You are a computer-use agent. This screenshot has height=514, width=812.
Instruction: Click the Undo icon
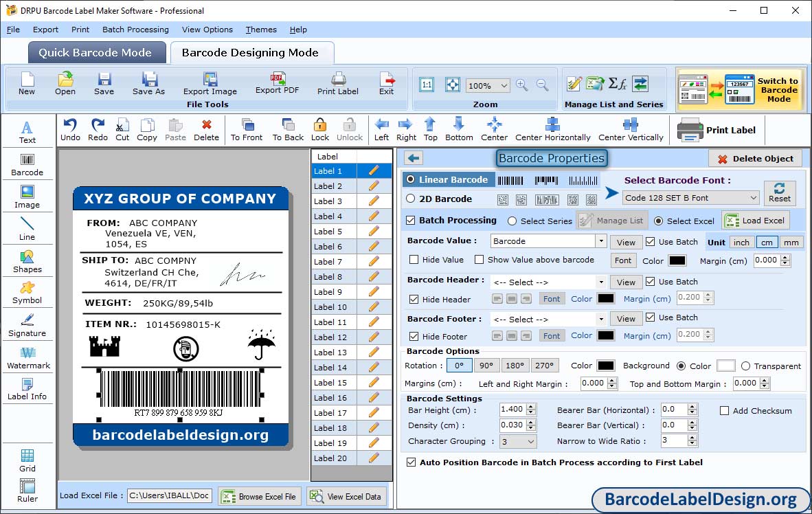point(70,130)
